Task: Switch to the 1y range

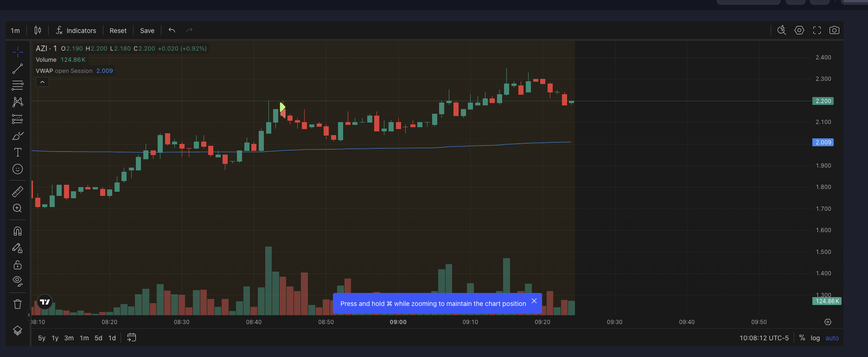Action: (55, 338)
